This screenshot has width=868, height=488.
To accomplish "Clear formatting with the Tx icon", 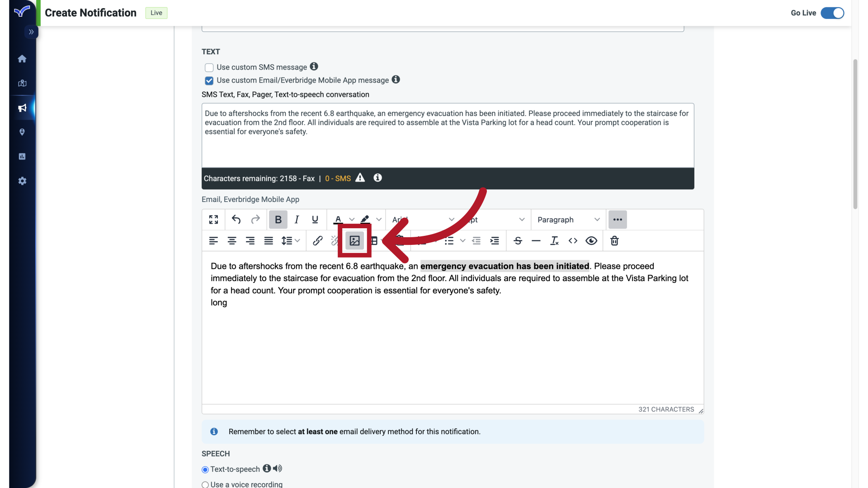I will (554, 241).
